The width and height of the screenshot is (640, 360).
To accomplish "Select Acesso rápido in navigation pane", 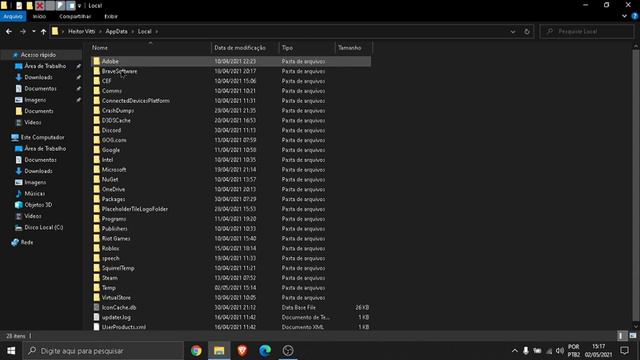I will (x=38, y=55).
